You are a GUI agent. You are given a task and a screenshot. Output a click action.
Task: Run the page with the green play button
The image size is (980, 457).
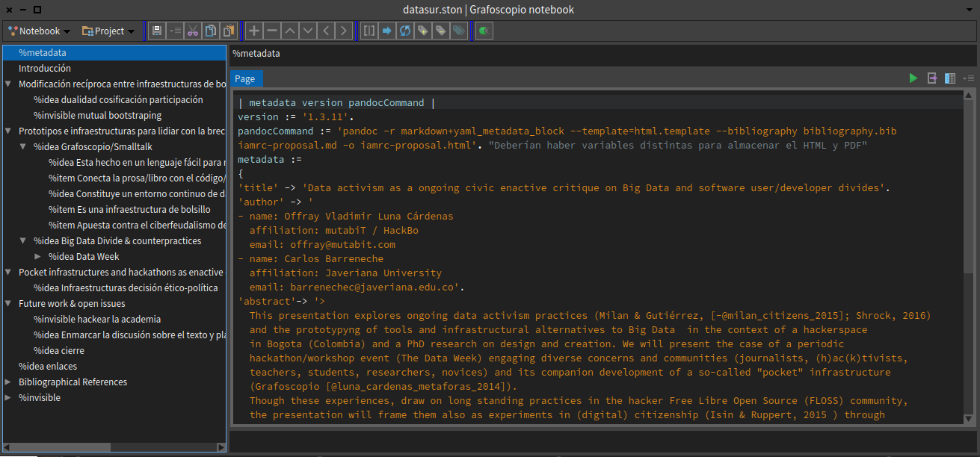coord(913,78)
